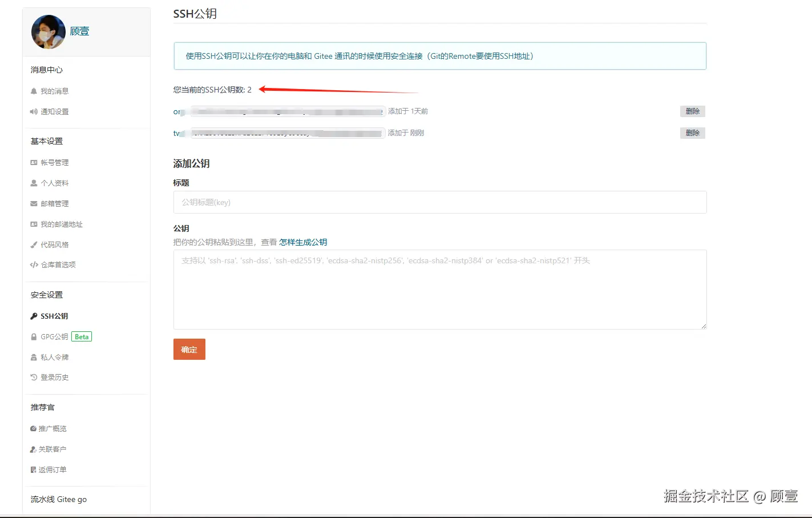
Task: Delete the key added 刚刚
Action: click(693, 133)
